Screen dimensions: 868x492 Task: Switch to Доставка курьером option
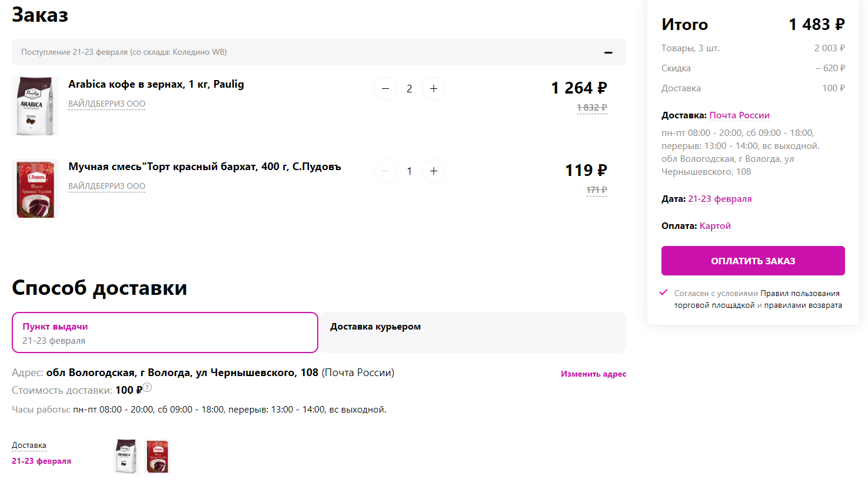pos(473,333)
